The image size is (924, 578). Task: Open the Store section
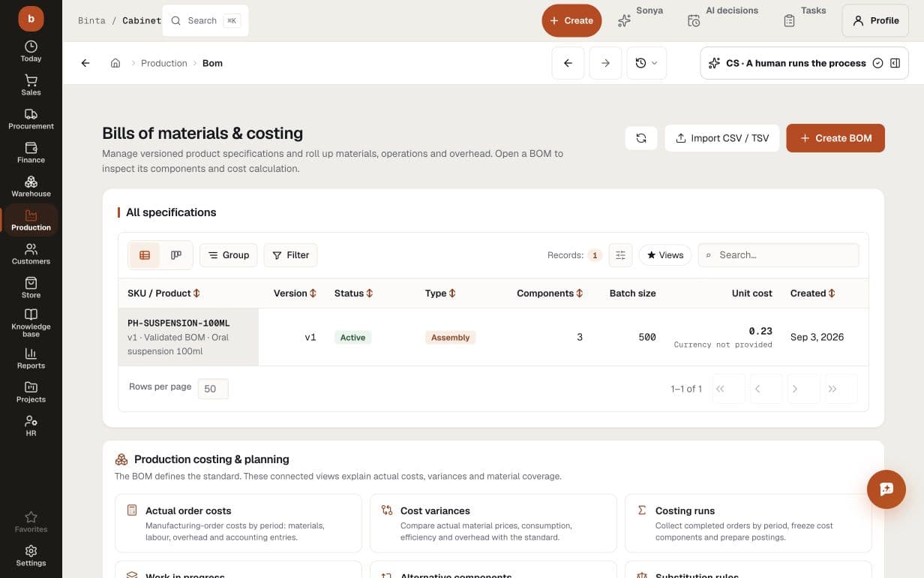click(x=31, y=287)
